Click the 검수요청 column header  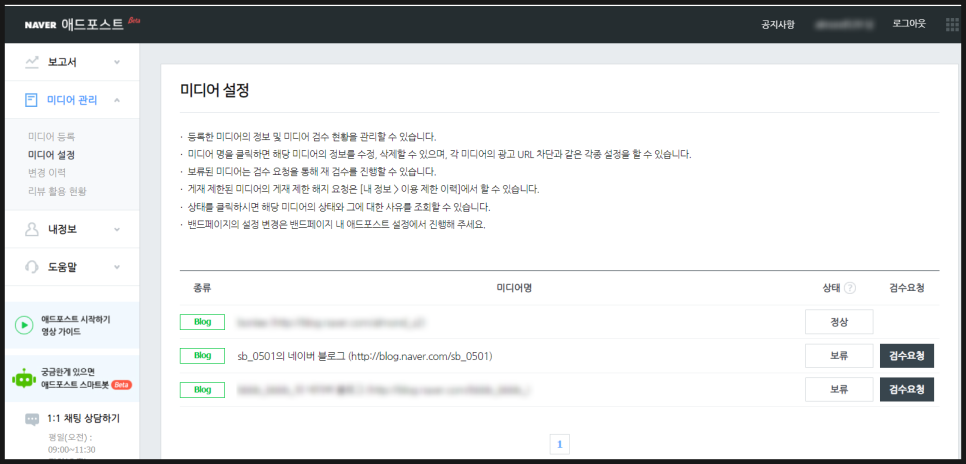[x=907, y=288]
